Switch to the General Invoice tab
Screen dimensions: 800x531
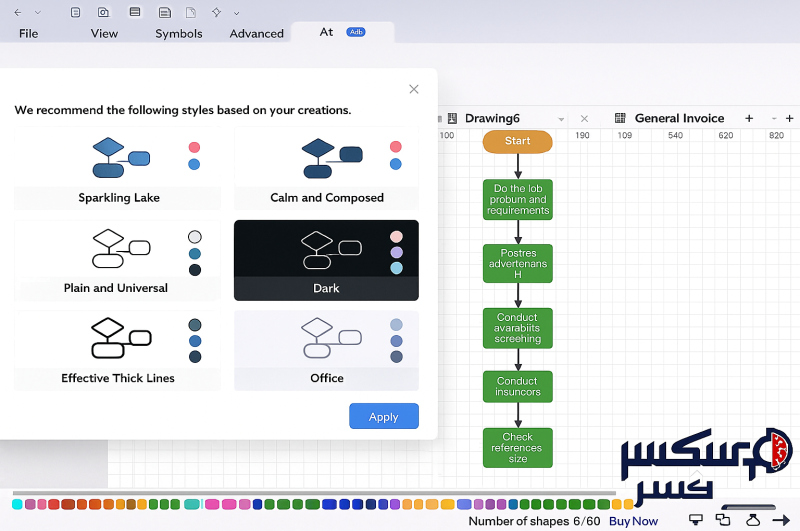[x=678, y=118]
